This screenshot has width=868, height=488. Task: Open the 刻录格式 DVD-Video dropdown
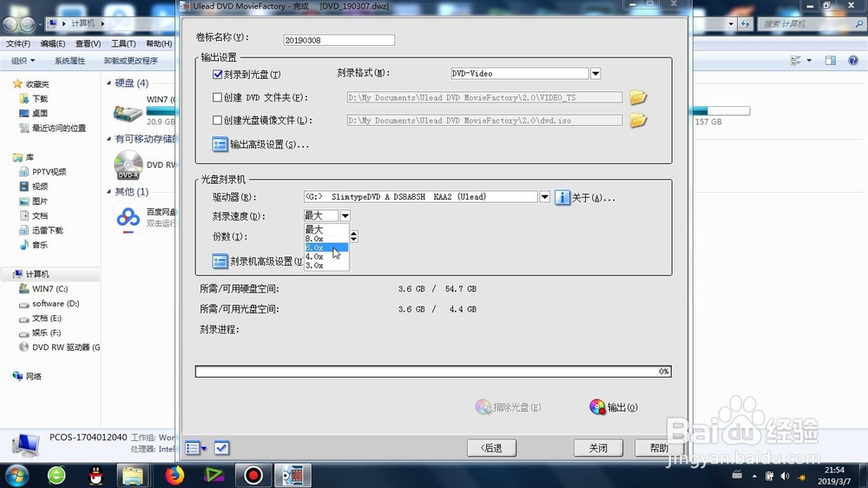pos(595,73)
